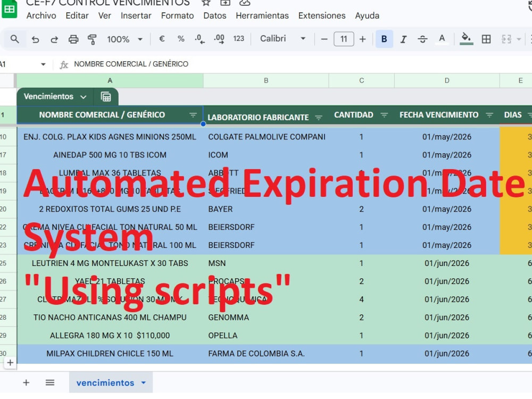The height and width of the screenshot is (399, 532).
Task: Open the borders tool
Action: point(486,39)
